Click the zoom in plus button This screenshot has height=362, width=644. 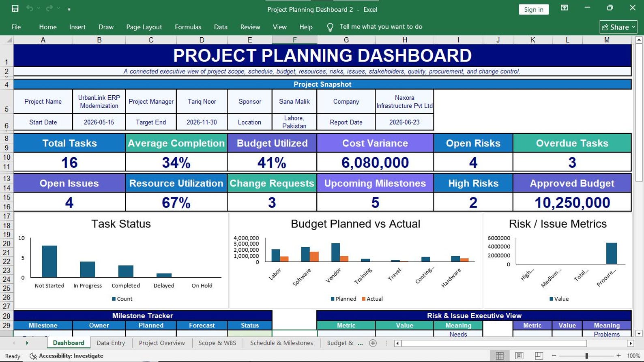(618, 356)
